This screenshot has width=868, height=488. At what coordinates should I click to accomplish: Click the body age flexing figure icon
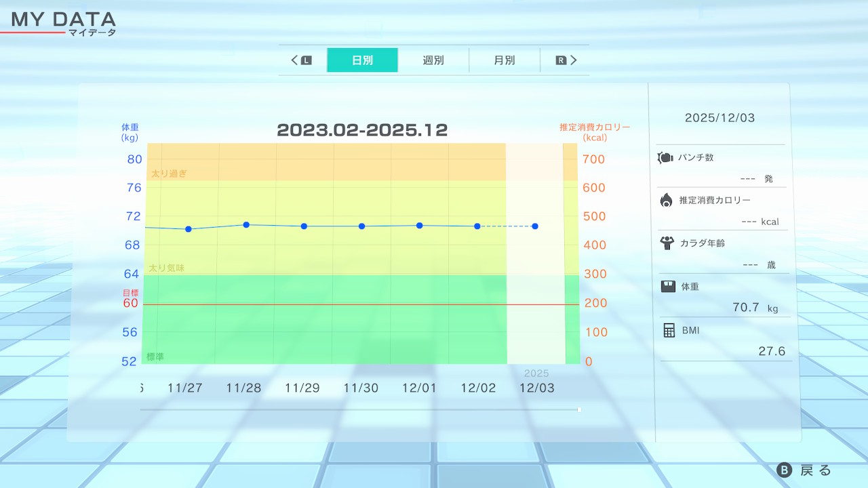(667, 243)
